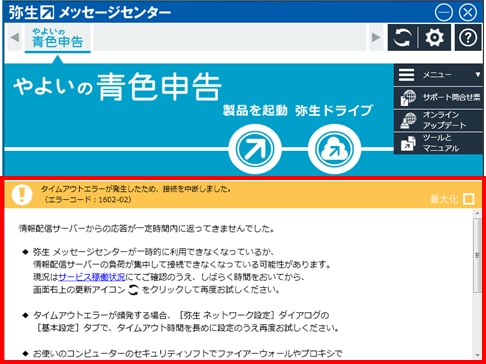Close the メッセージセンター window
The width and height of the screenshot is (486, 364).
[468, 13]
